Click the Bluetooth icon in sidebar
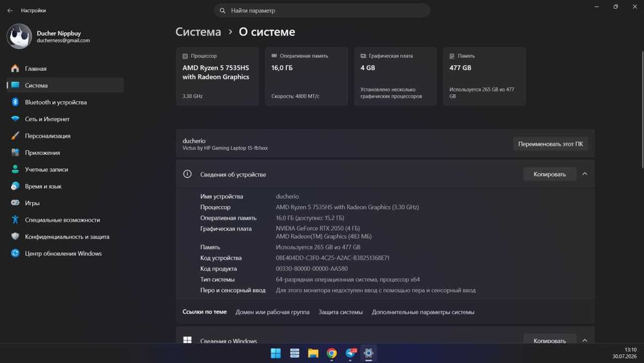The width and height of the screenshot is (644, 363). pos(15,102)
